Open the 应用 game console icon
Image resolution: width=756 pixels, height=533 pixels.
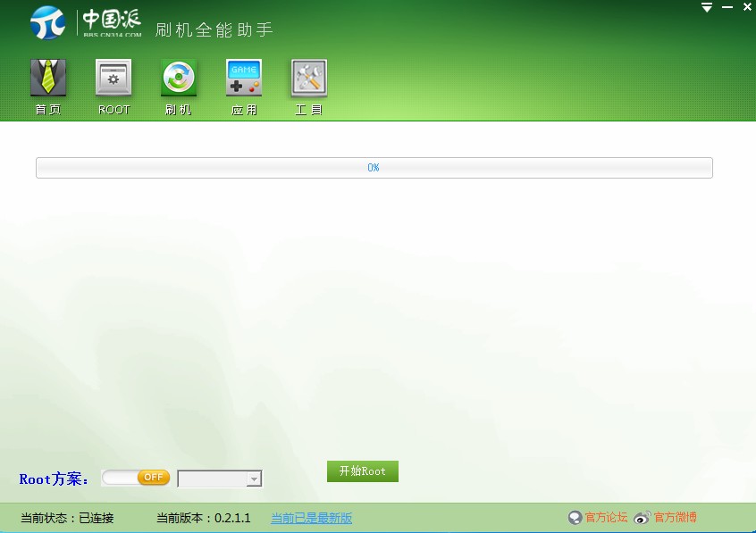coord(243,78)
